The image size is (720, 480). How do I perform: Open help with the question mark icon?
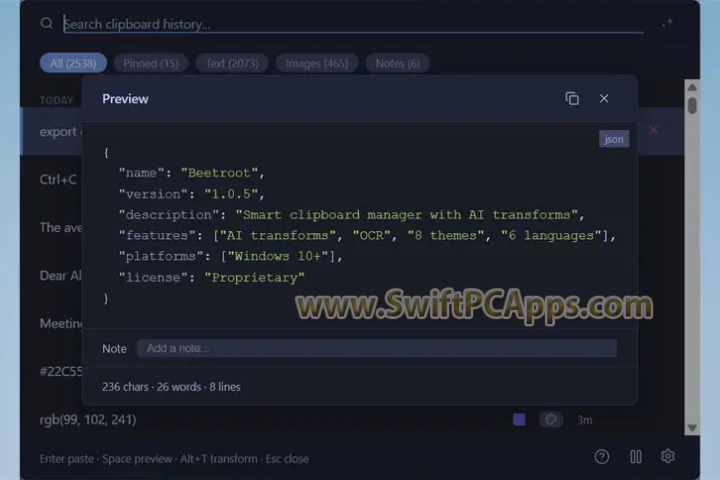[x=602, y=457]
